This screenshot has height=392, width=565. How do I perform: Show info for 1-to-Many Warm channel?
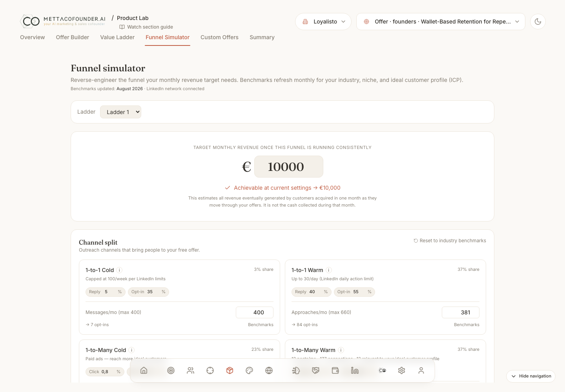(341, 350)
